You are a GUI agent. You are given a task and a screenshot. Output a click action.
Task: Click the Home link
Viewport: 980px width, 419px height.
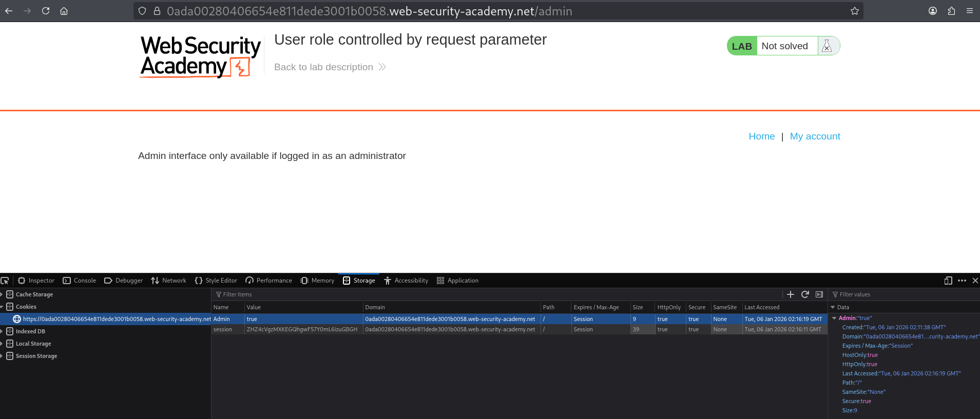762,136
